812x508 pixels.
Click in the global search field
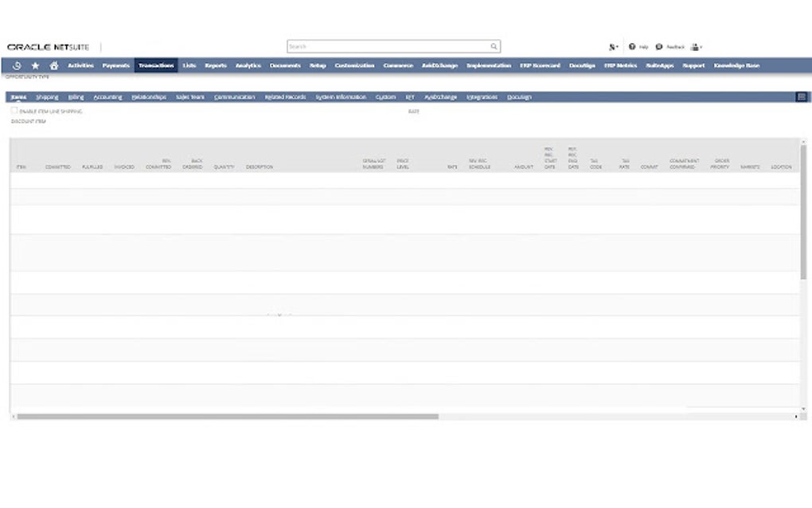pyautogui.click(x=388, y=47)
